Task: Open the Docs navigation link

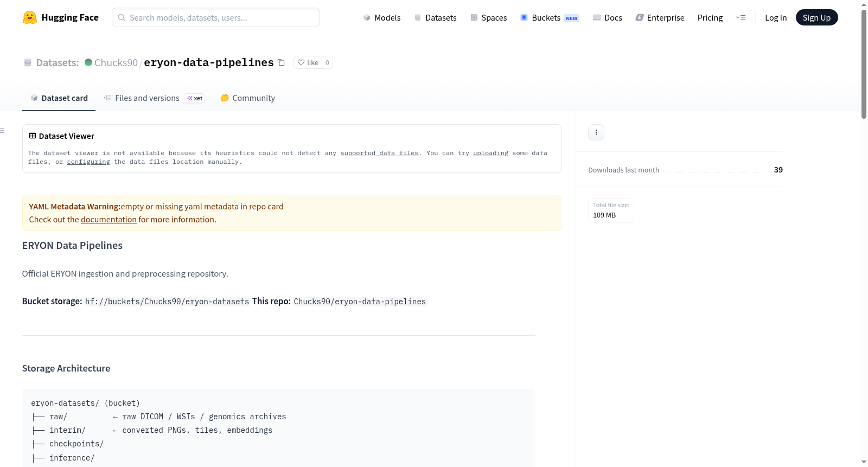Action: coord(608,17)
